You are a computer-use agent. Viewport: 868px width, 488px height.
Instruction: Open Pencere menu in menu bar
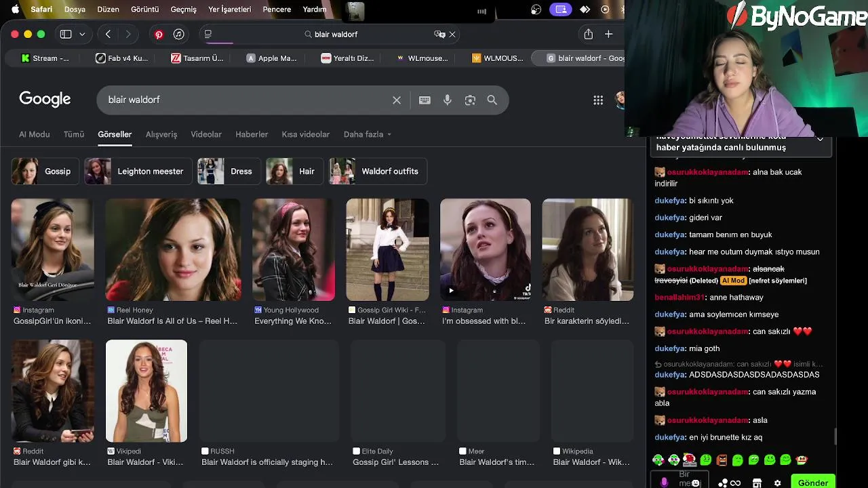click(277, 9)
